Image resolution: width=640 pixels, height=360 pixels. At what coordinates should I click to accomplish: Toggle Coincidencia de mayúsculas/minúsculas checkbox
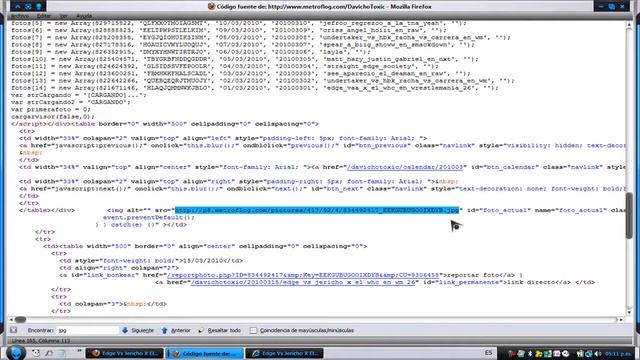[253, 330]
